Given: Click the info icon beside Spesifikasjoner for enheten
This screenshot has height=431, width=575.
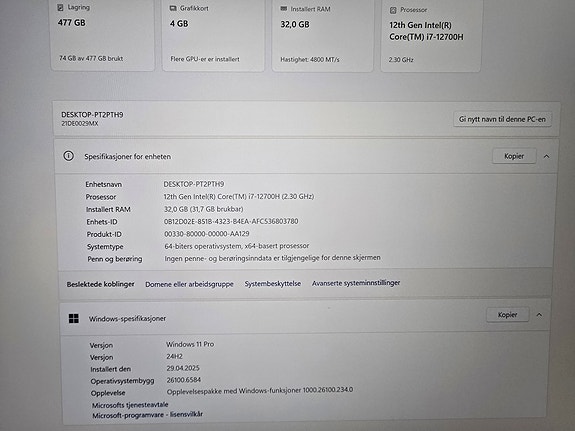Looking at the screenshot, I should pyautogui.click(x=68, y=156).
